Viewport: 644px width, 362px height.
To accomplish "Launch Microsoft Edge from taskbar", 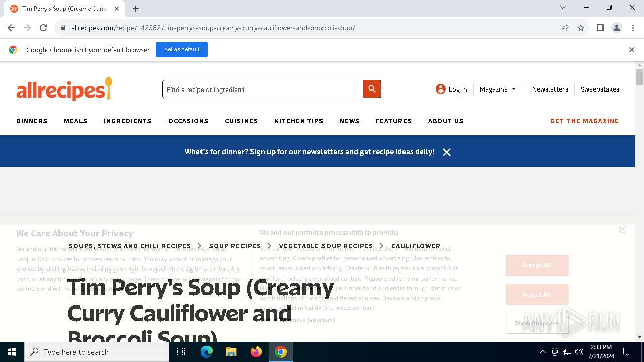I will pos(207,352).
